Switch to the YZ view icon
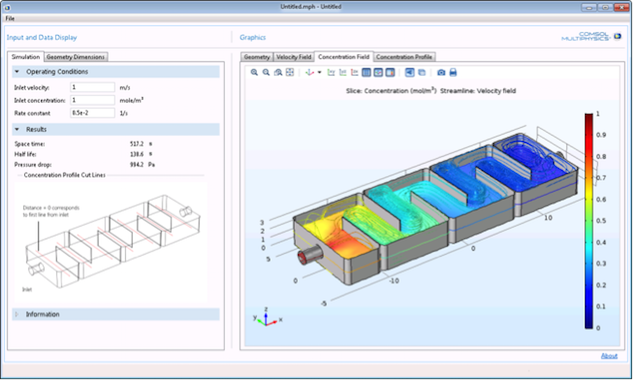The width and height of the screenshot is (633, 380). [343, 72]
